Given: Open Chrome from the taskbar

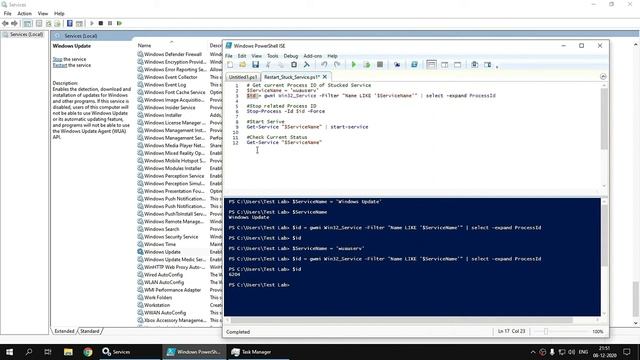Looking at the screenshot, I should (88, 352).
